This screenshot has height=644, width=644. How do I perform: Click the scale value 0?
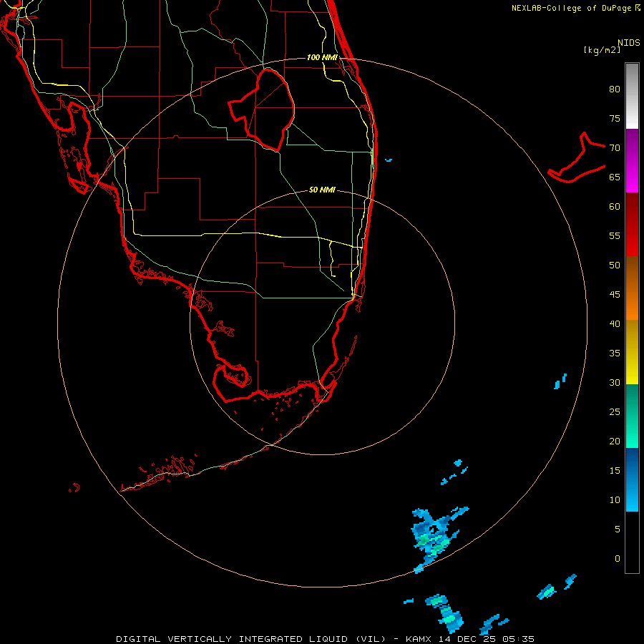618,559
